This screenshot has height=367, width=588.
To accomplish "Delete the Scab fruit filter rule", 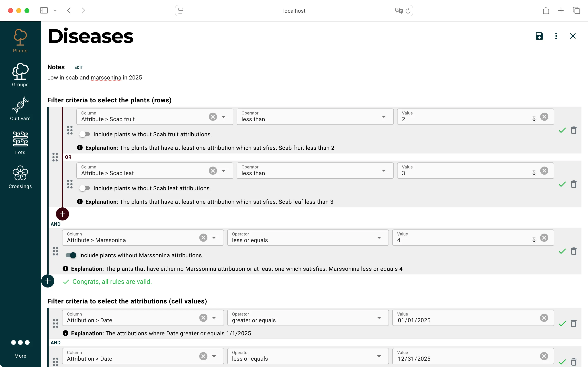I will coord(574,130).
